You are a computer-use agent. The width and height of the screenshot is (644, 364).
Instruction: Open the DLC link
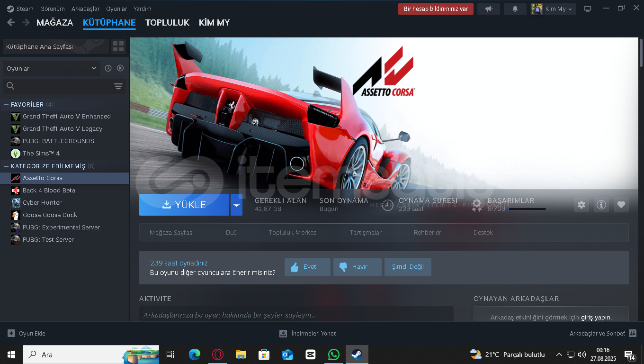pyautogui.click(x=232, y=233)
